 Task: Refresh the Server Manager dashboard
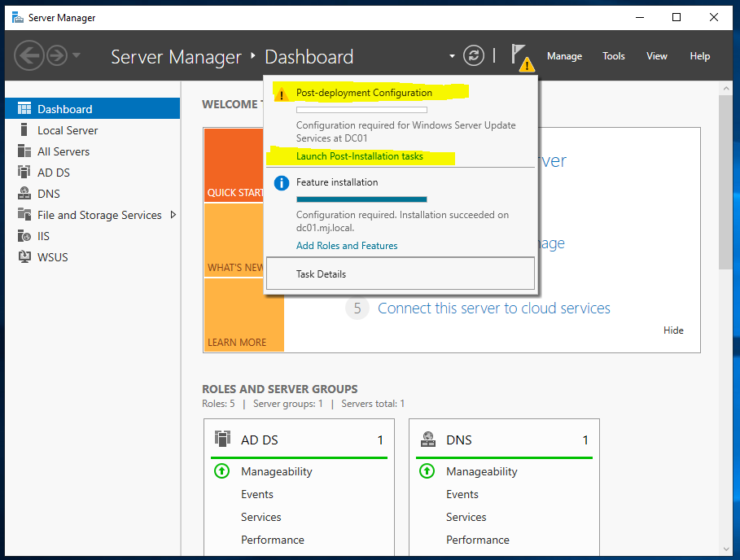(x=473, y=55)
